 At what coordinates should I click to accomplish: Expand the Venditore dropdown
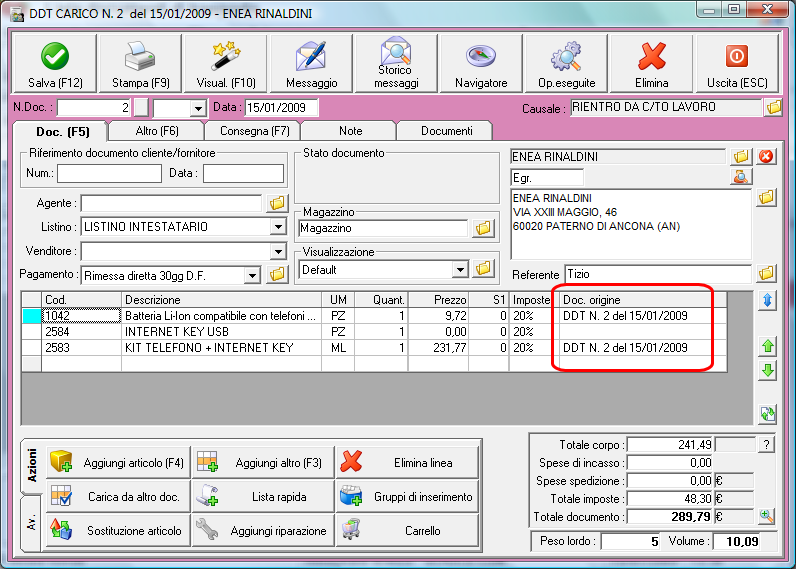tap(278, 251)
